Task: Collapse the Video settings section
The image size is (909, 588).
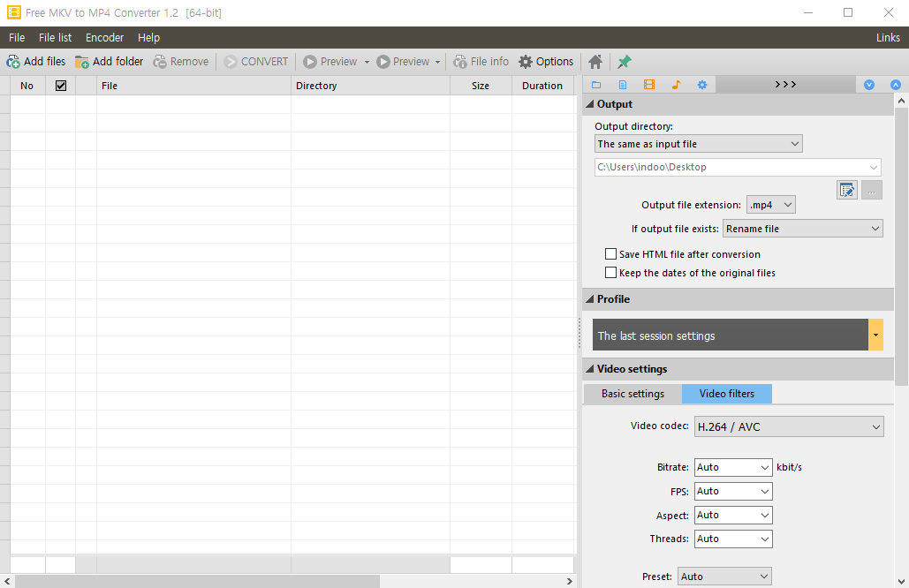Action: [590, 369]
